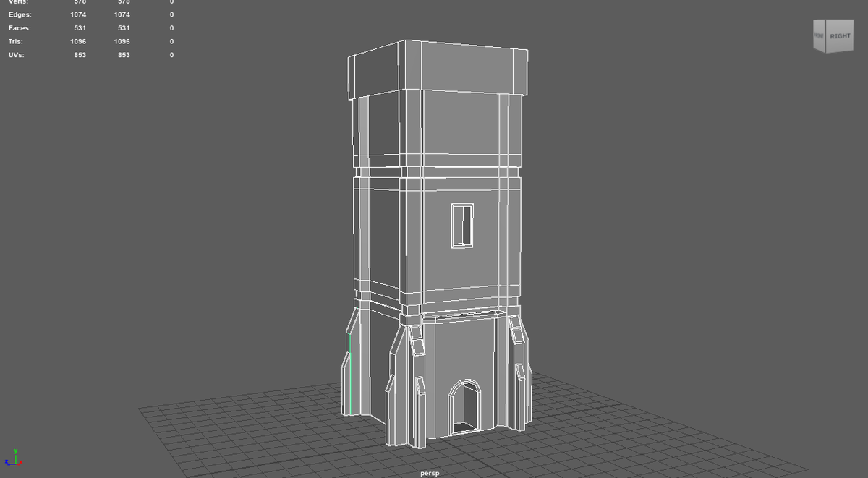Click the Faces: heads-up display label

tap(20, 28)
